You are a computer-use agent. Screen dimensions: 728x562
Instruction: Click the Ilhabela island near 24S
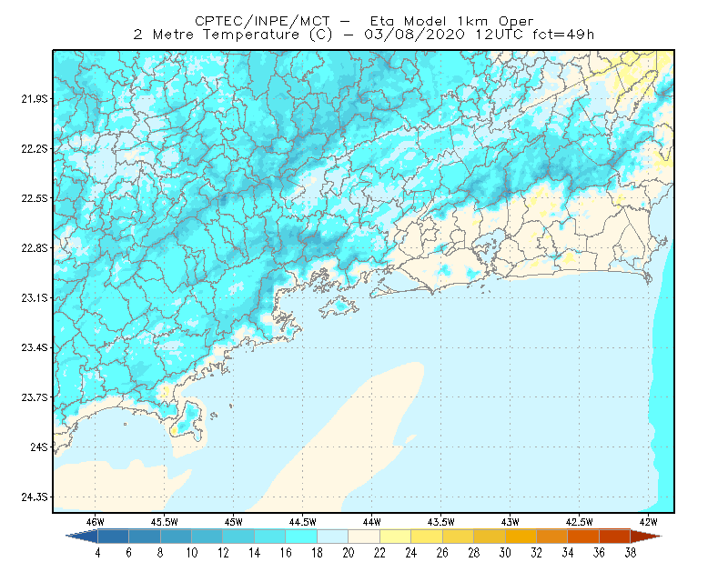coord(188,421)
